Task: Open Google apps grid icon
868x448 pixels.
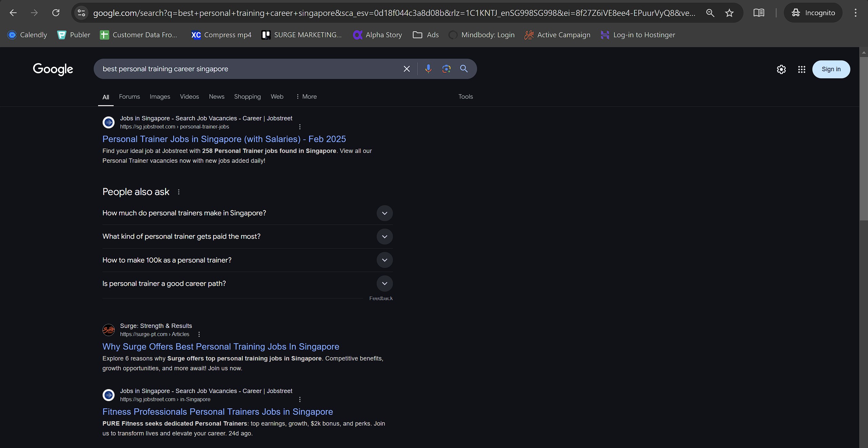Action: 801,70
